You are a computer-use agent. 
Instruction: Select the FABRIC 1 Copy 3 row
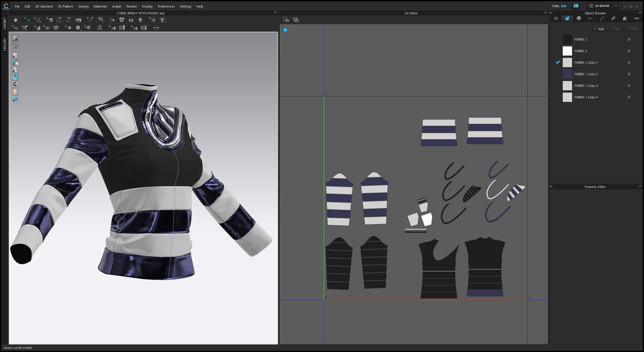point(596,85)
